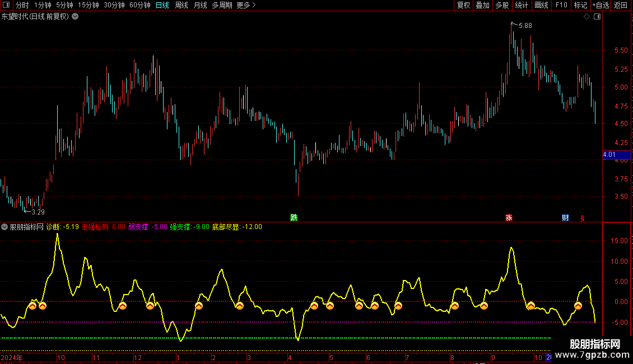Image resolution: width=633 pixels, height=364 pixels.
Task: Click the 2024年 label on time axis
Action: coord(12,358)
